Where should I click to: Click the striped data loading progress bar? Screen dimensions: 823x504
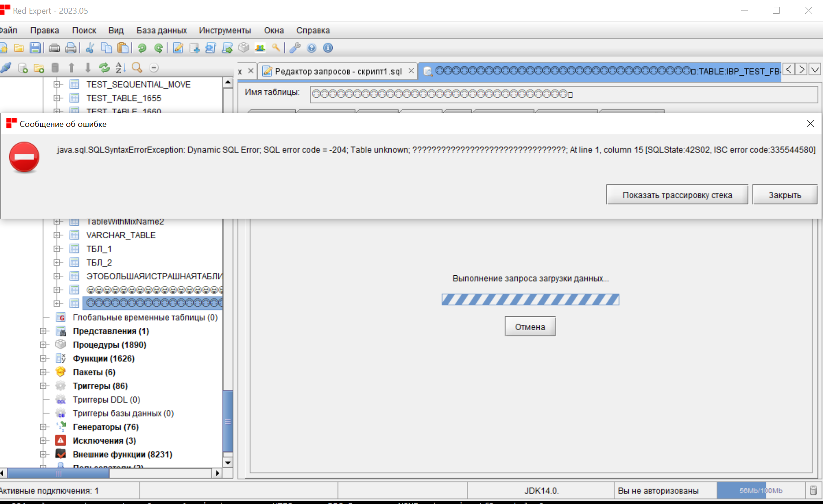530,299
